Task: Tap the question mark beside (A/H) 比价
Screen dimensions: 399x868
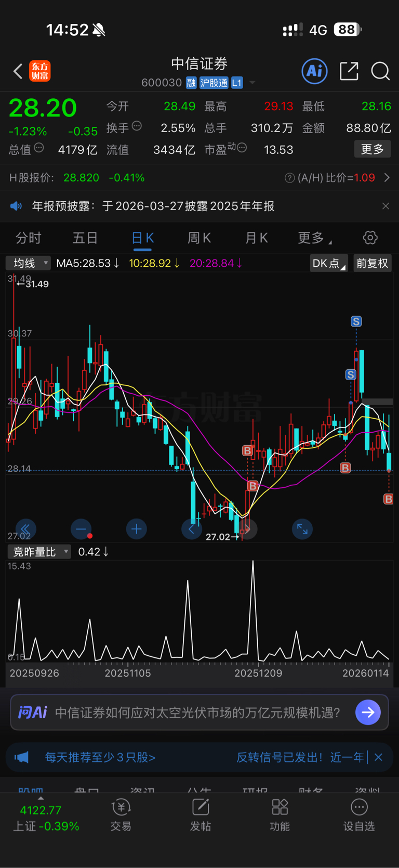Action: pyautogui.click(x=289, y=178)
